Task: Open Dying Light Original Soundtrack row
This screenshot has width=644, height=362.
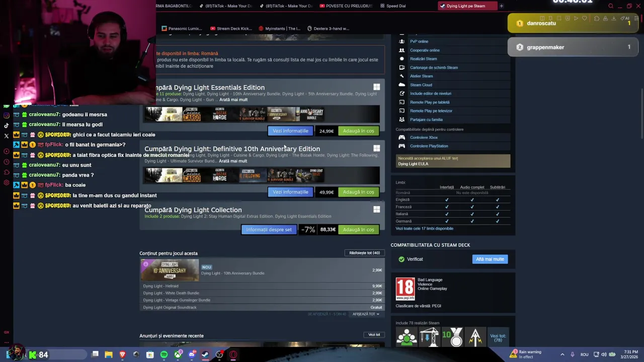Action: pos(262,307)
